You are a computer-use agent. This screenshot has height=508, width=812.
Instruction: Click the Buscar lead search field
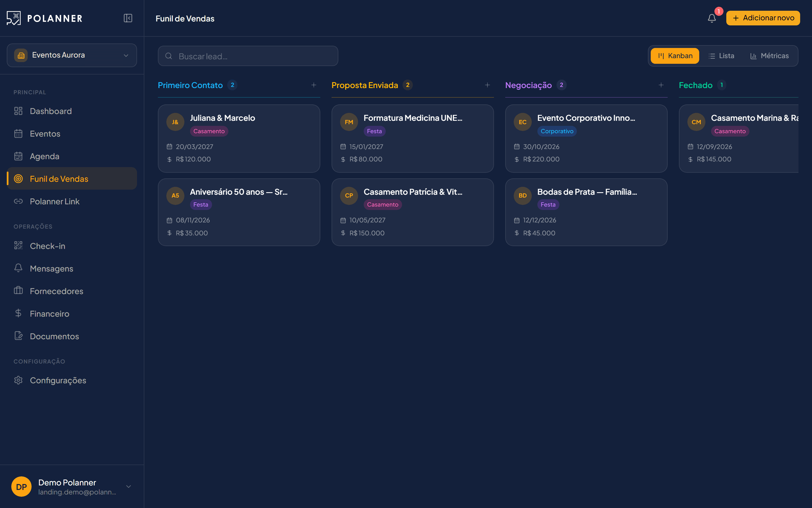click(x=248, y=56)
